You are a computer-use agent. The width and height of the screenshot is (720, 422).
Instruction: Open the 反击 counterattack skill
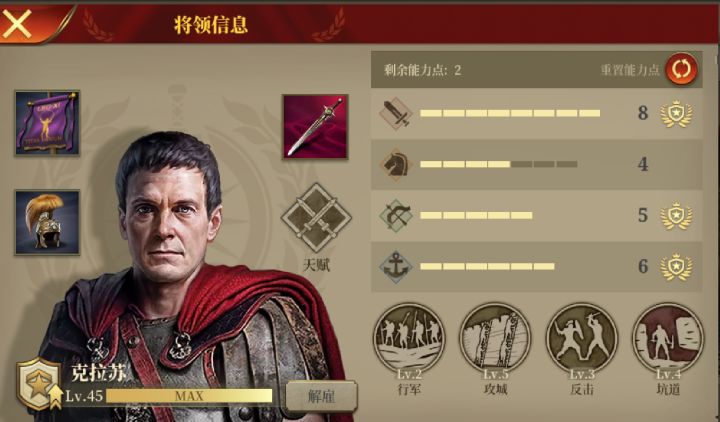tap(582, 339)
